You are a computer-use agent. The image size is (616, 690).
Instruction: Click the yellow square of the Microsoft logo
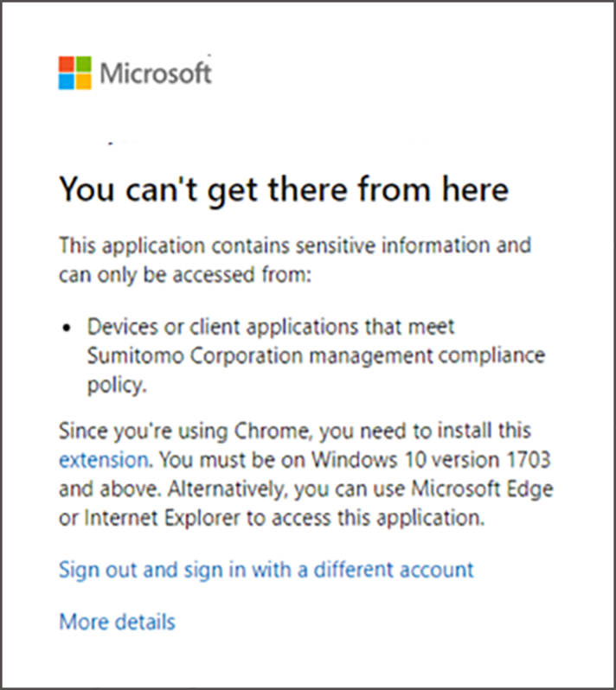(83, 81)
